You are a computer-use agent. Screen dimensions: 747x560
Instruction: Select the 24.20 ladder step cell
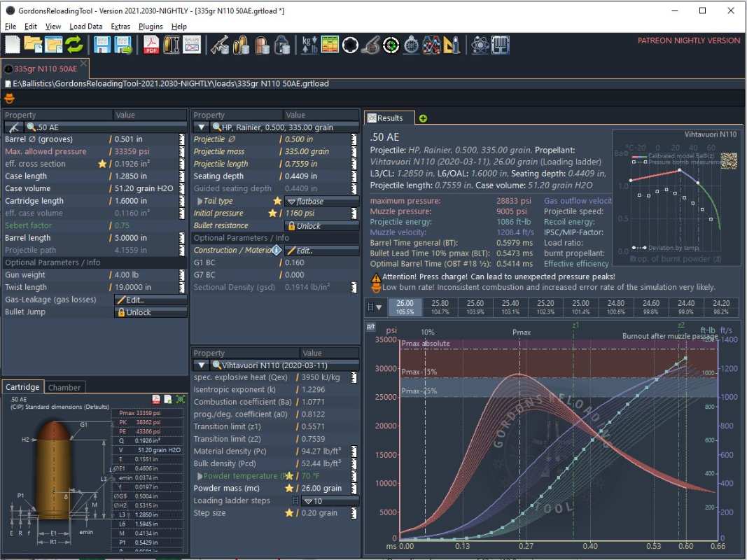(x=721, y=307)
